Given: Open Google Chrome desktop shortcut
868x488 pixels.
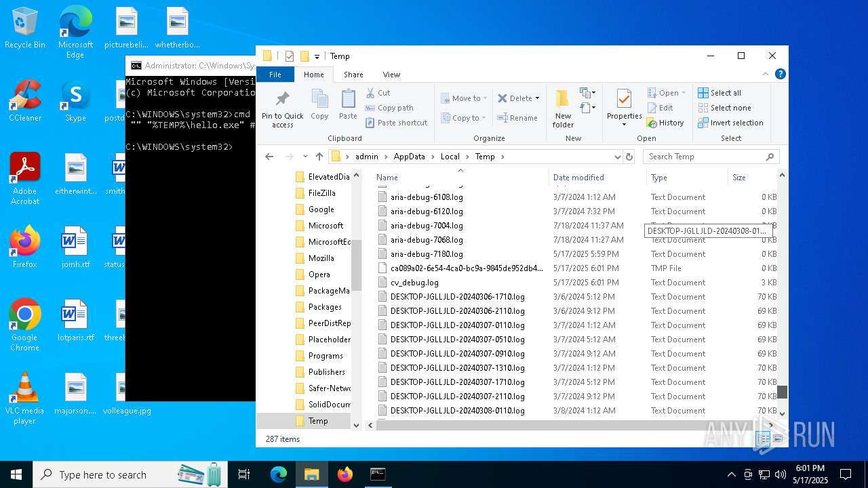Looking at the screenshot, I should (25, 325).
